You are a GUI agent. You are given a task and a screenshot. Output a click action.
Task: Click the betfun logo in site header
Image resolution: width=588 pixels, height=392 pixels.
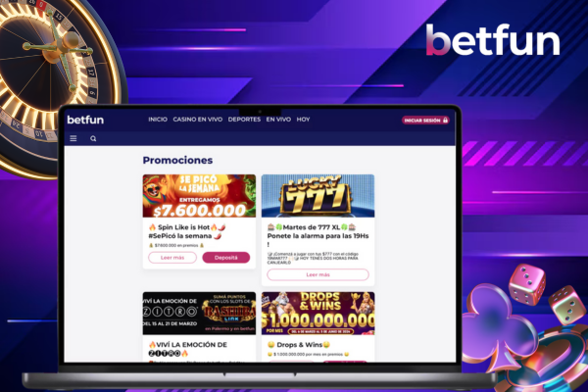click(85, 120)
